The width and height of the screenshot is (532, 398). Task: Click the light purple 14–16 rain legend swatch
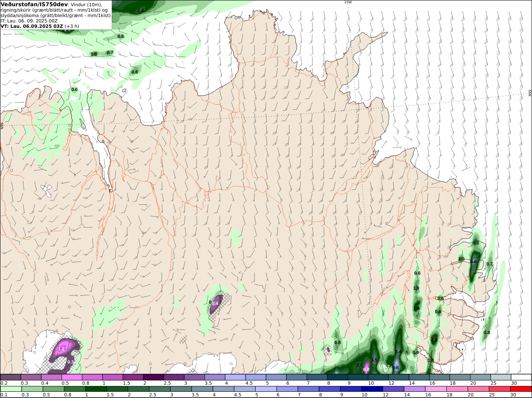(x=414, y=389)
